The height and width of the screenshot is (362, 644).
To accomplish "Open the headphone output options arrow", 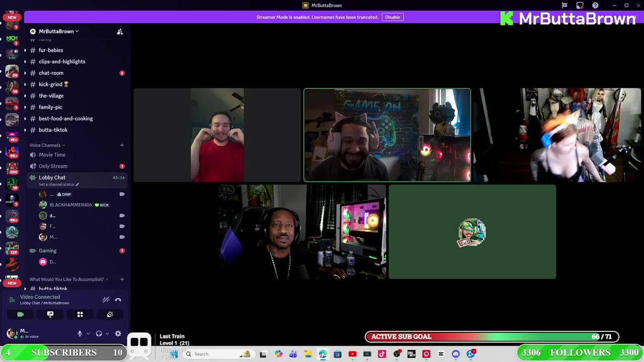I will (107, 333).
